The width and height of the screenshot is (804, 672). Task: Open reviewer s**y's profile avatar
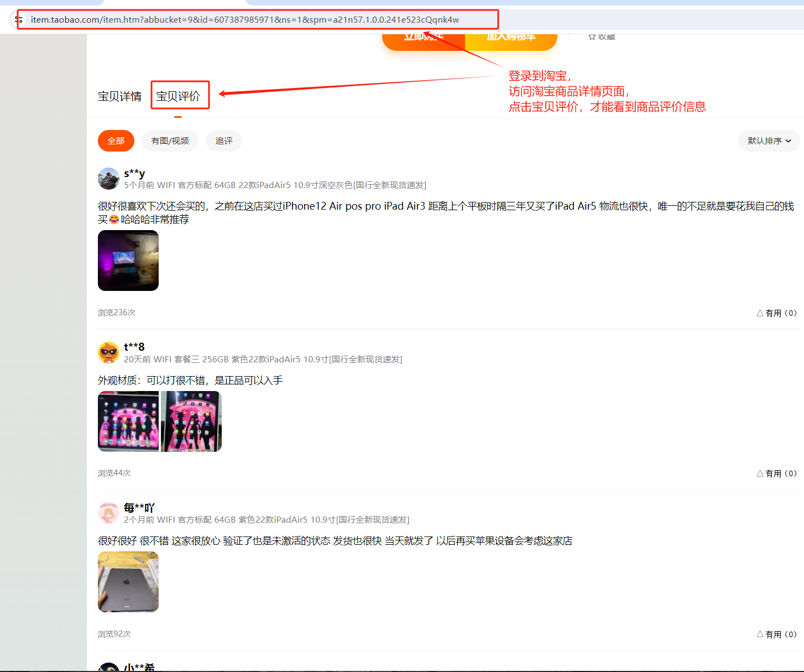point(108,178)
